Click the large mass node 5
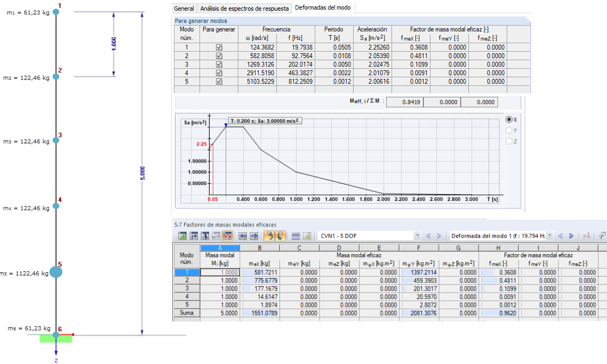Viewport: 607px width, 364px height. 56,272
